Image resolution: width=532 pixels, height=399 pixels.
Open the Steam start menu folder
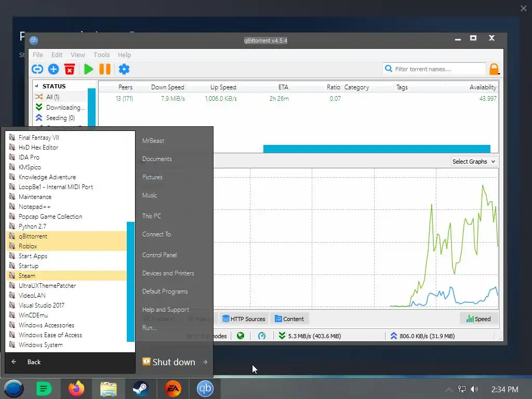coord(66,275)
